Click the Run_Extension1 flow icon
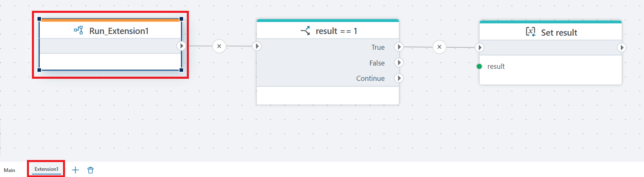 [78, 30]
